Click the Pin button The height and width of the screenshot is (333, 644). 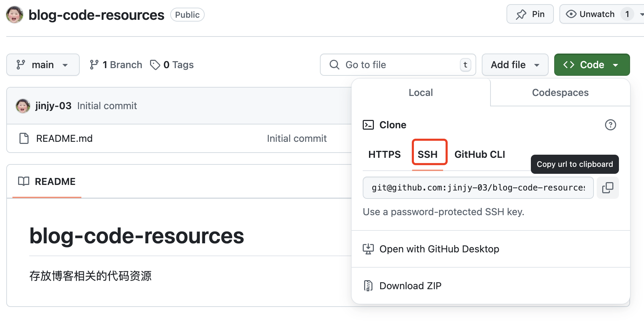point(530,14)
